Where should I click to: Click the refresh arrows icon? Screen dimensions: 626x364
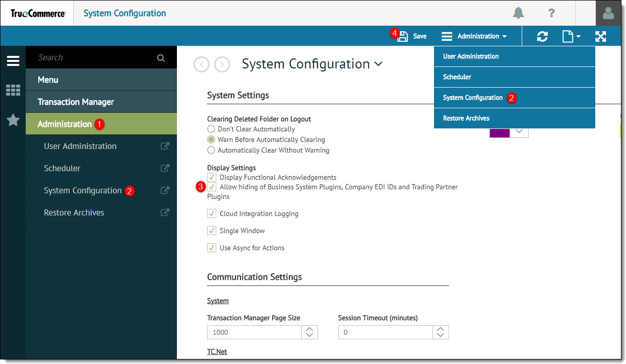(542, 36)
